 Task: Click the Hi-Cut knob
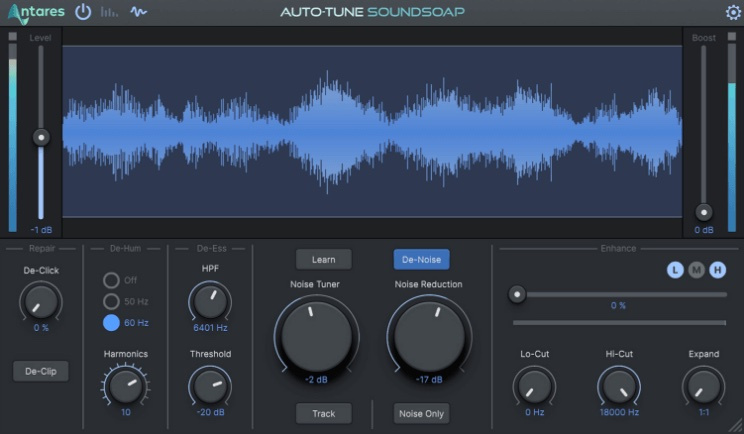619,386
